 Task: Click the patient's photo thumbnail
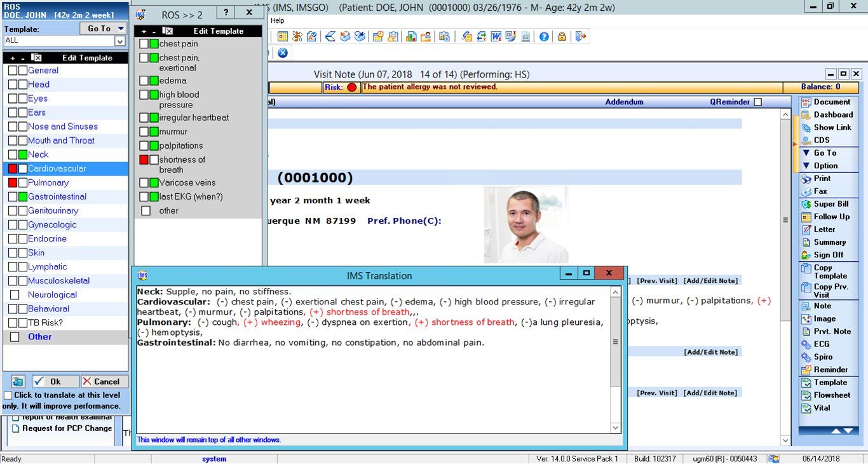526,222
